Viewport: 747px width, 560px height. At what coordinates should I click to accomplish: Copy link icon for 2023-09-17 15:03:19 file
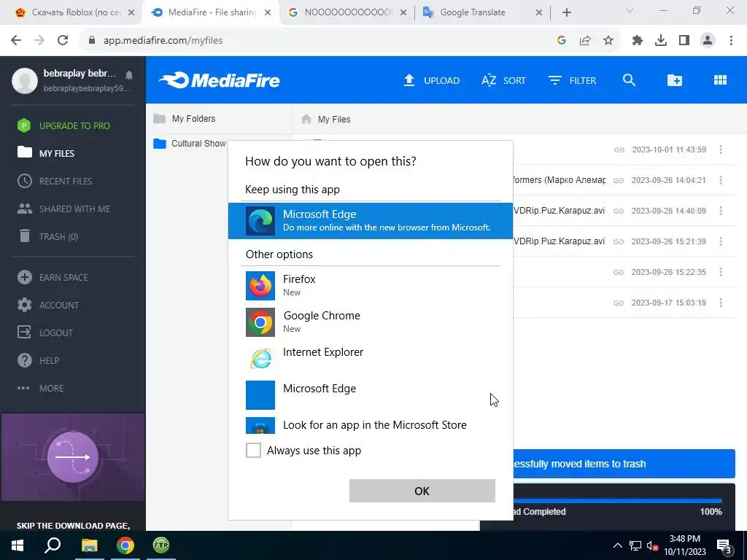(619, 303)
